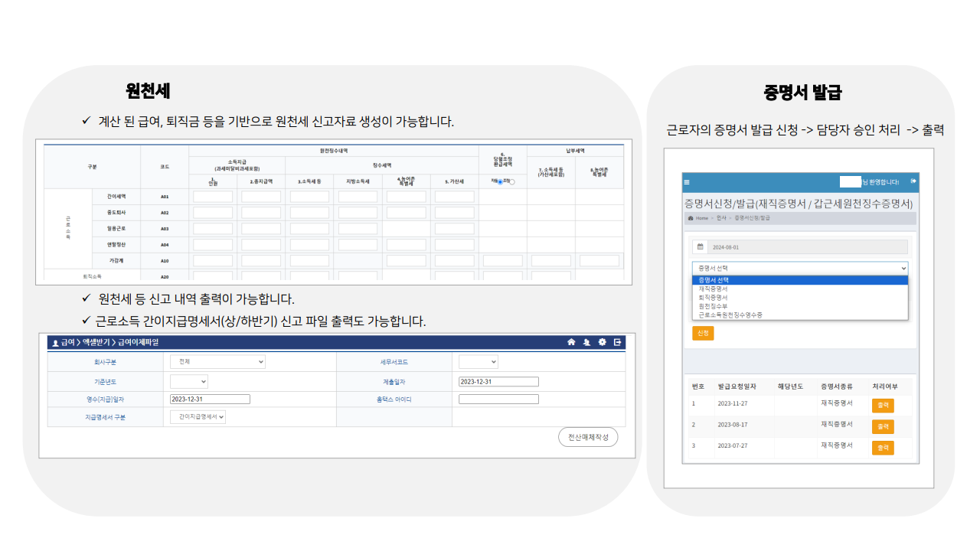Click the calendar icon next to 2024-08-01
Image resolution: width=980 pixels, height=551 pixels.
coord(701,246)
